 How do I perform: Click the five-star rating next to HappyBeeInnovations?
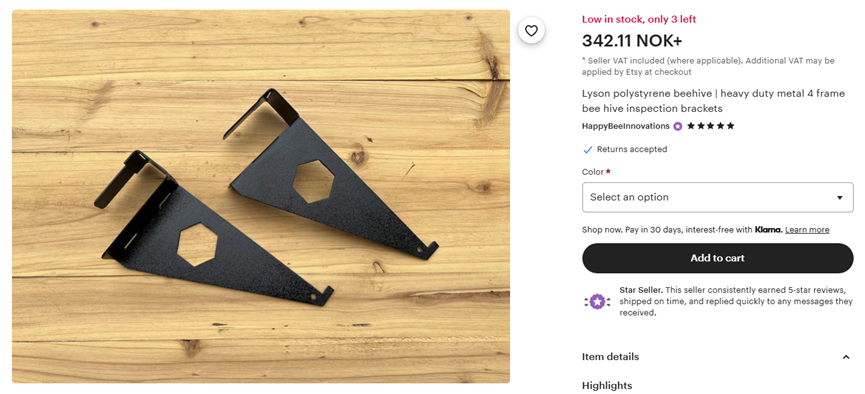point(711,126)
